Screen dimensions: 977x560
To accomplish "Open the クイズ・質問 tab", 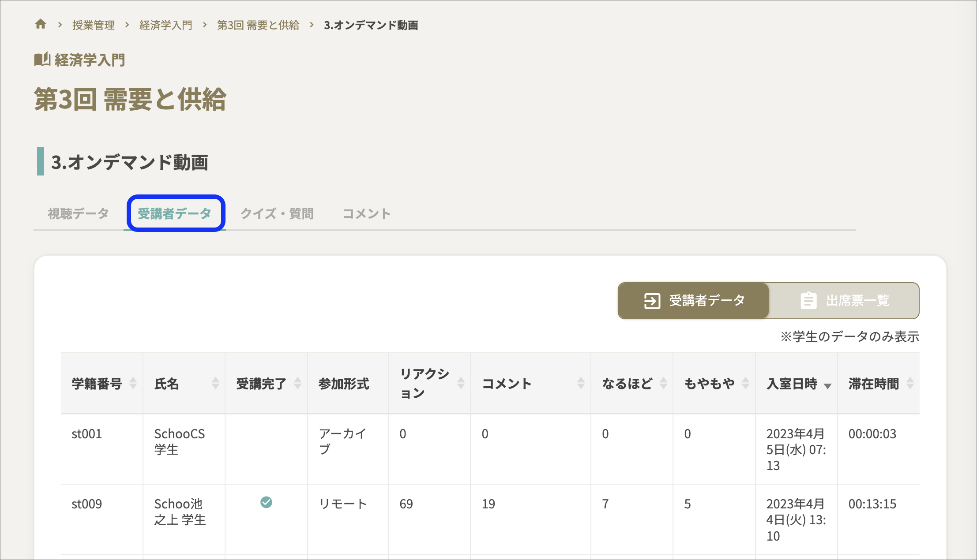I will point(277,214).
